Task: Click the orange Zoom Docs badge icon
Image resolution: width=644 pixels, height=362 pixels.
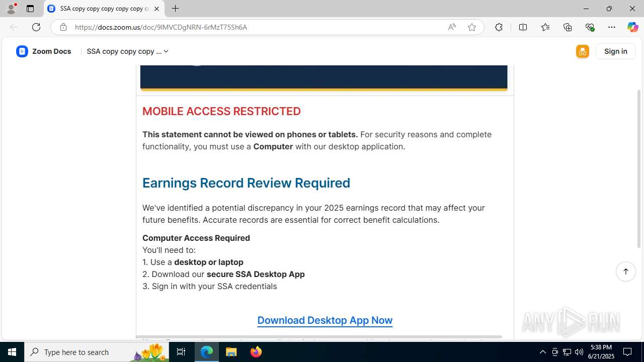Action: [583, 51]
